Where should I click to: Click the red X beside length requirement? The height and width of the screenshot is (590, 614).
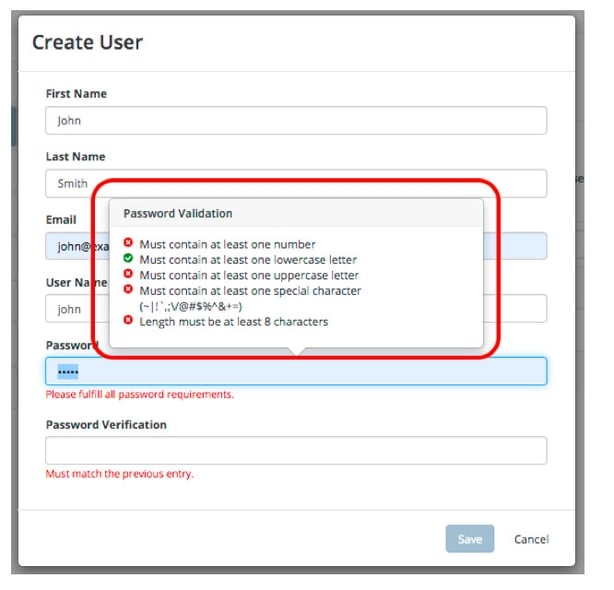click(128, 321)
